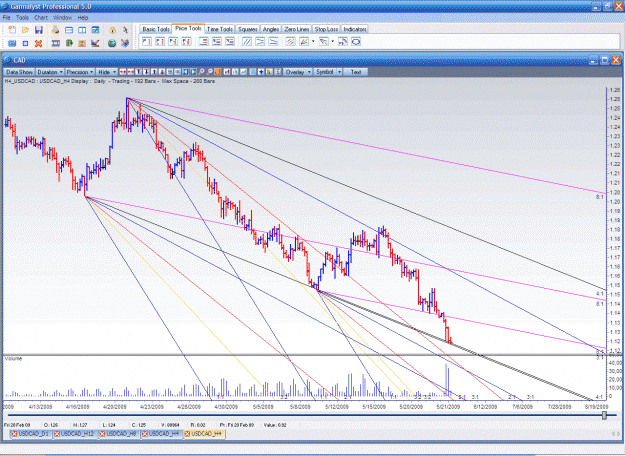Open the Precision dropdown

coord(80,72)
